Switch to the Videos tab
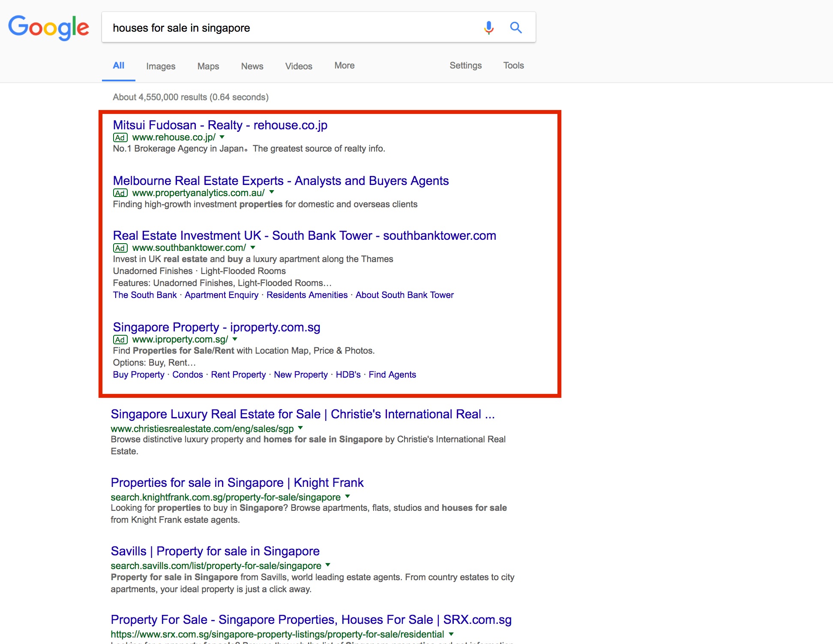This screenshot has width=833, height=644. tap(299, 66)
